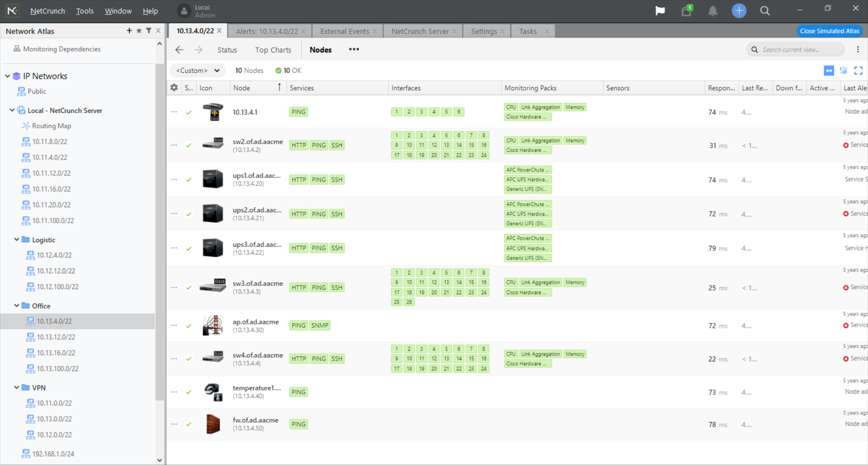
Task: Click Close Simulated Atlas button
Action: [830, 31]
